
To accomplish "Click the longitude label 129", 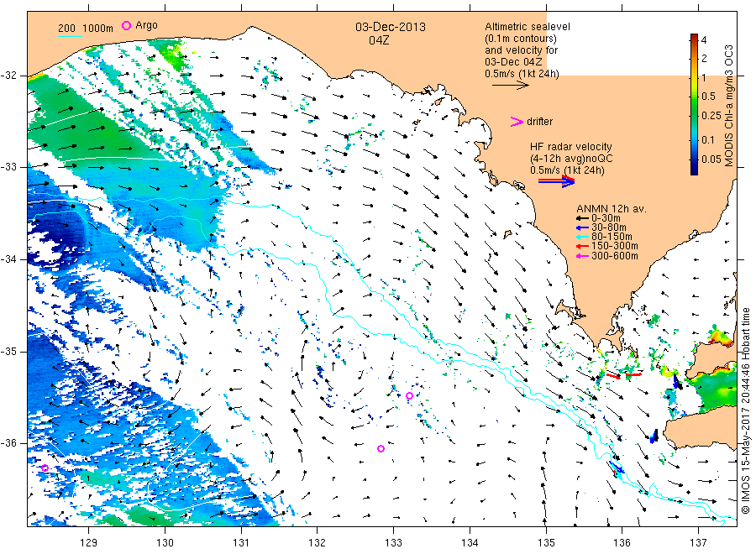I will click(x=89, y=543).
